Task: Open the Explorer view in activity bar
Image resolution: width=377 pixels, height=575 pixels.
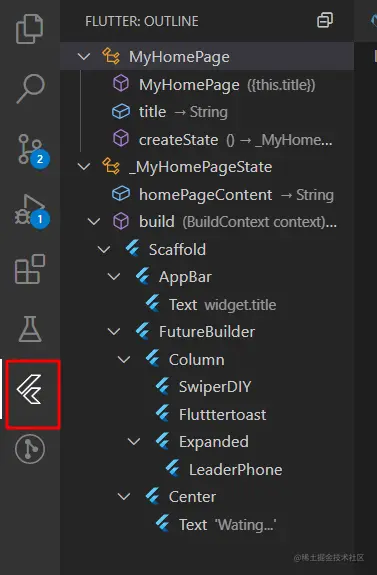Action: tap(29, 29)
